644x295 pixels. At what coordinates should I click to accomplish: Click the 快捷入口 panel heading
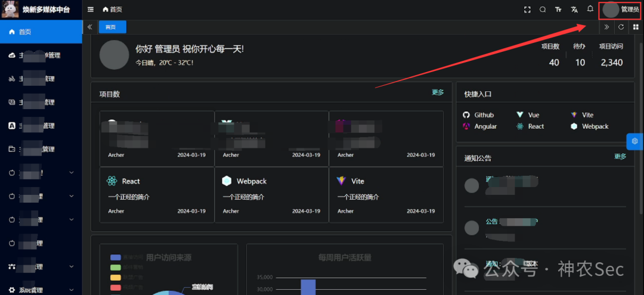[x=478, y=94]
